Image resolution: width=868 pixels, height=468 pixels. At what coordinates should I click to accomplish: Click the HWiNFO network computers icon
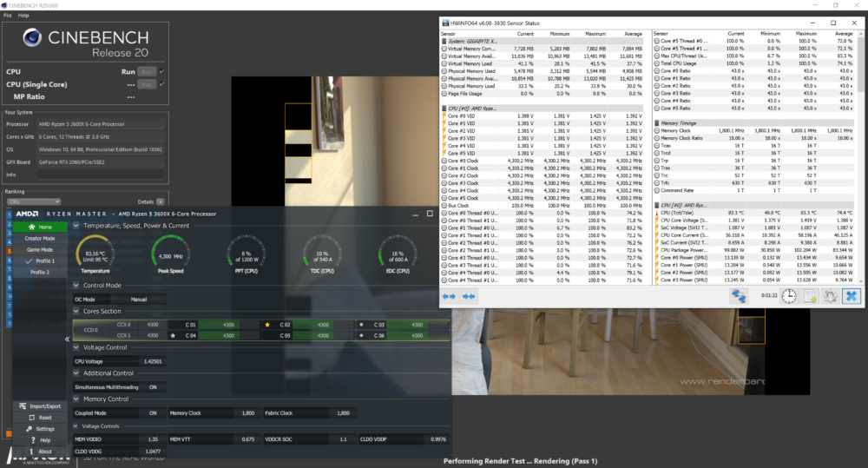click(739, 296)
